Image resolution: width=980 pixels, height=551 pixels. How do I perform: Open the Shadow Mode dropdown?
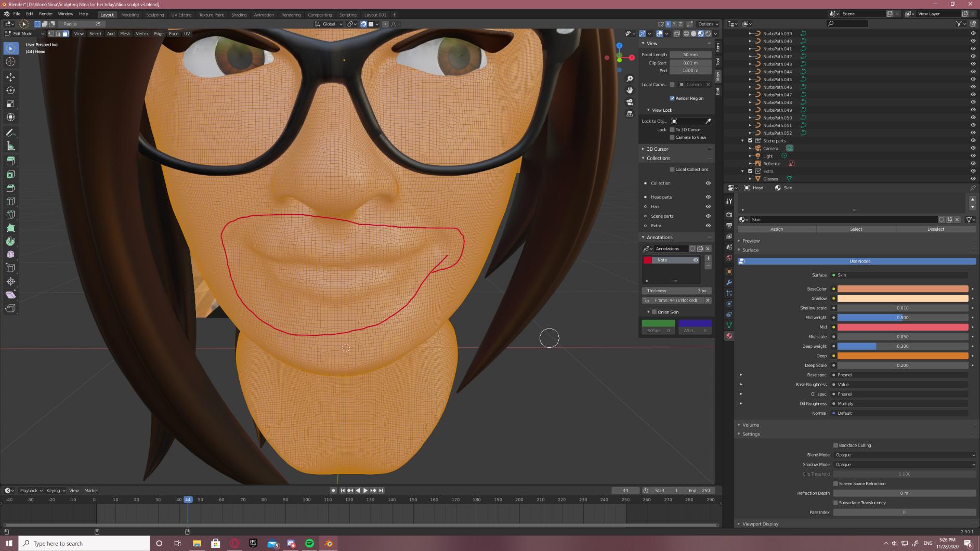(905, 465)
